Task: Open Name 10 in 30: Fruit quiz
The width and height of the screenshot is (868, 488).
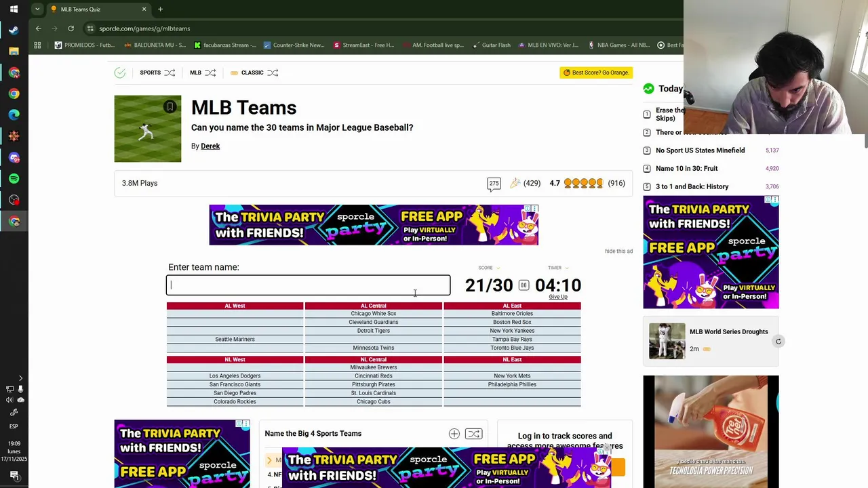Action: coord(686,169)
